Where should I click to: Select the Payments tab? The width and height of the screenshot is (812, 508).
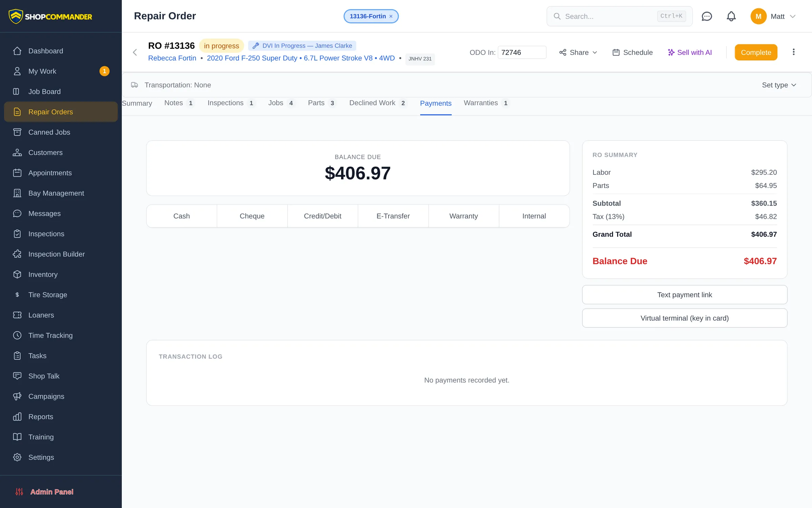pyautogui.click(x=436, y=103)
